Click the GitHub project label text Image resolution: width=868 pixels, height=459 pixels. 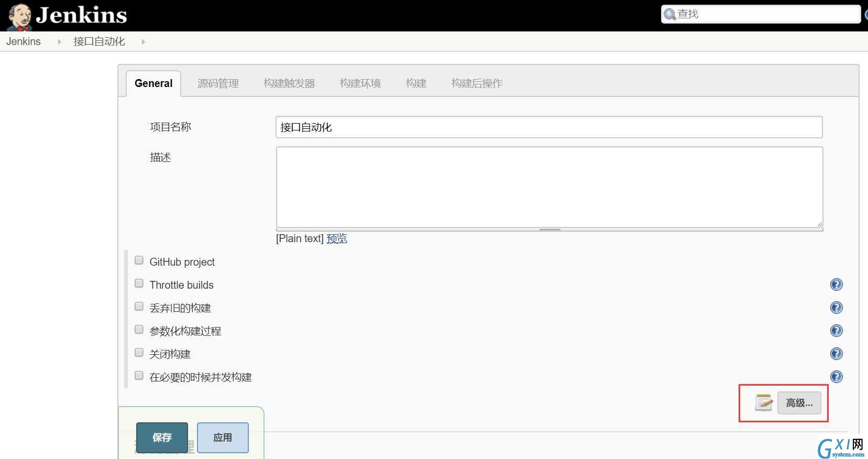coord(182,262)
